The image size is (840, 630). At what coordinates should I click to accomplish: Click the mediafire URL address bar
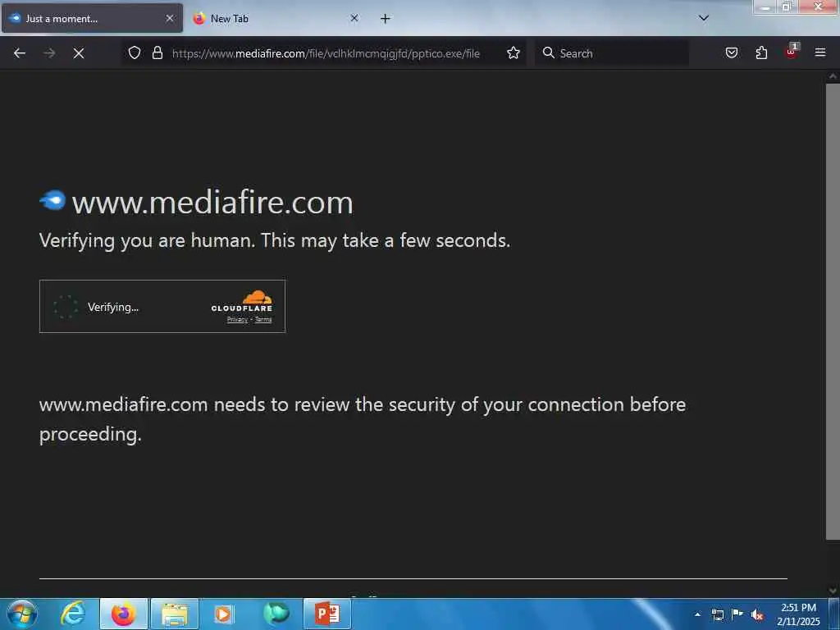(326, 53)
